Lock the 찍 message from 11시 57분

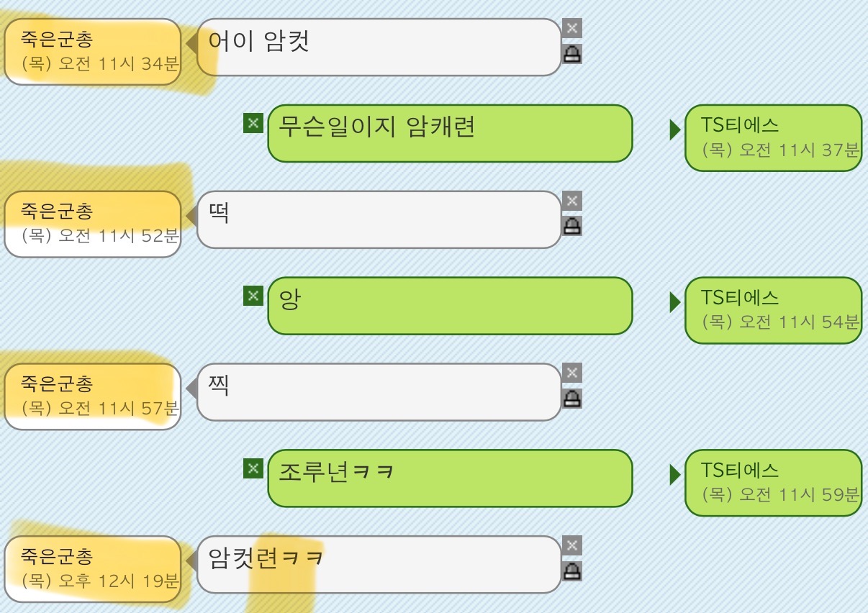pyautogui.click(x=571, y=398)
